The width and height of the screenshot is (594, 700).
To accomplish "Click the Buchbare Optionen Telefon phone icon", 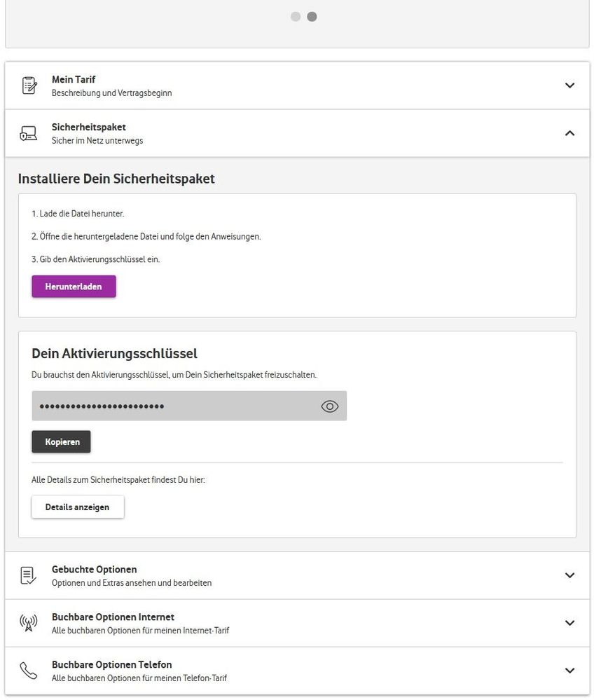I will pos(29,671).
